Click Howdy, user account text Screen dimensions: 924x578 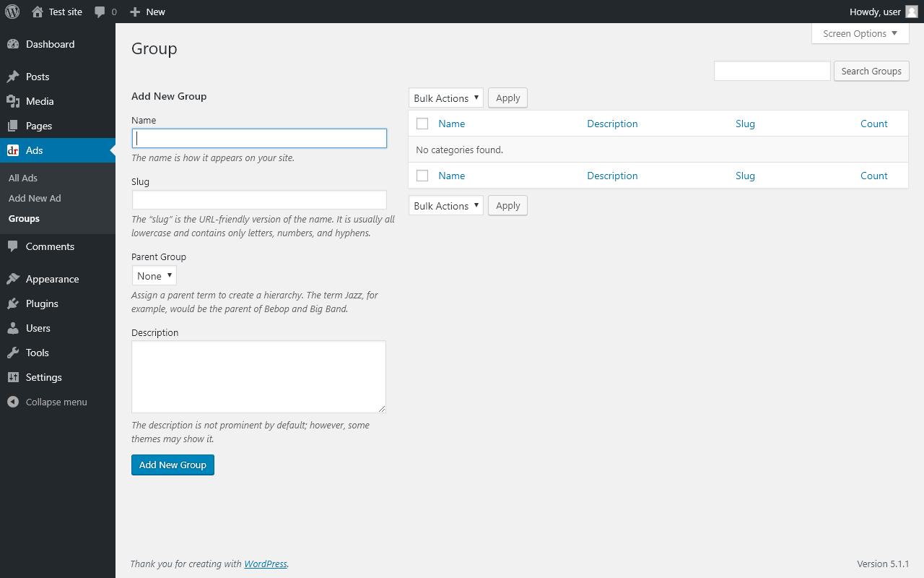(875, 12)
